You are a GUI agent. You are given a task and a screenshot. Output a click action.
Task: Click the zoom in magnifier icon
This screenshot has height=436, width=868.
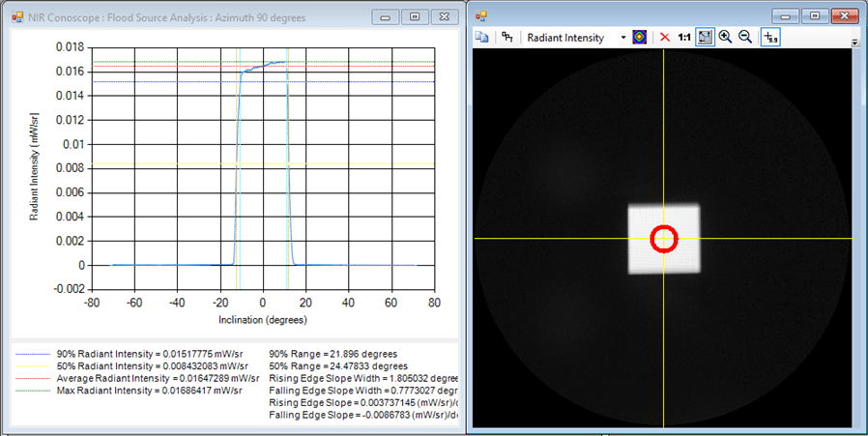click(x=725, y=38)
